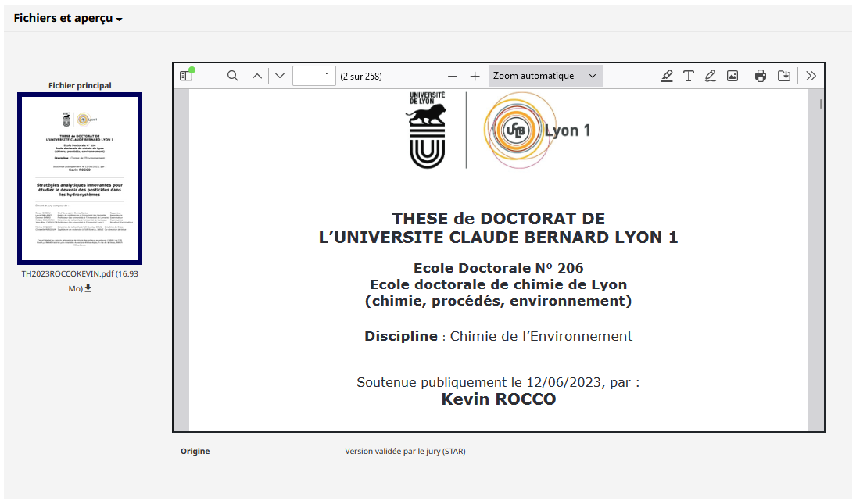Expand the Fichiers et aperçu section

click(68, 18)
